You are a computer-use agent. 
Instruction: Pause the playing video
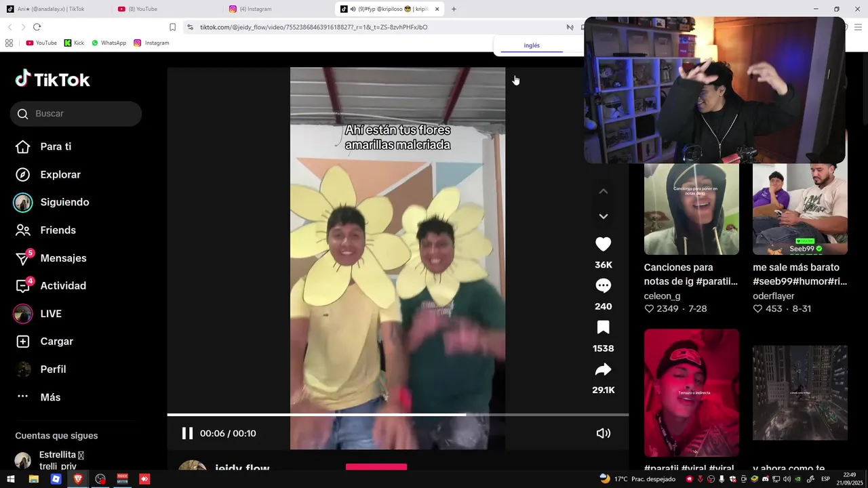click(x=187, y=433)
